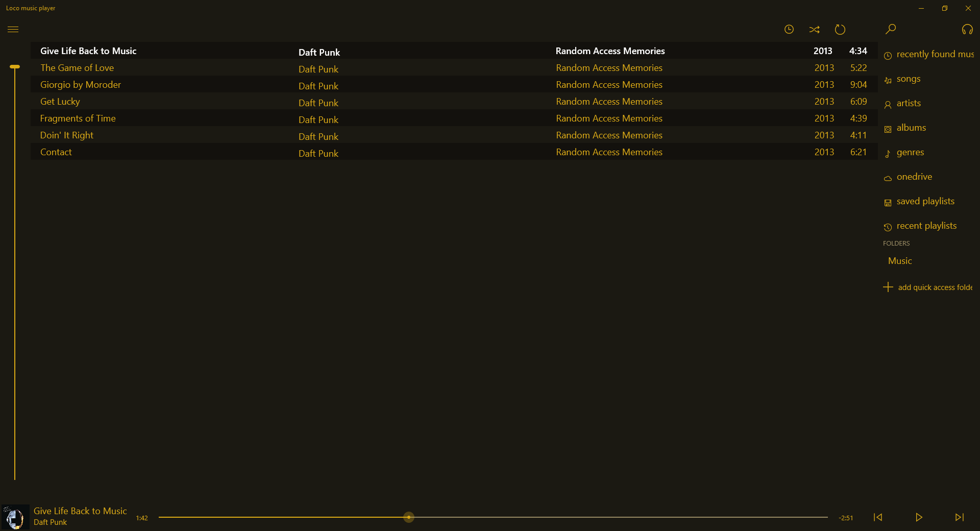Play the track Get Lucky

coord(60,102)
